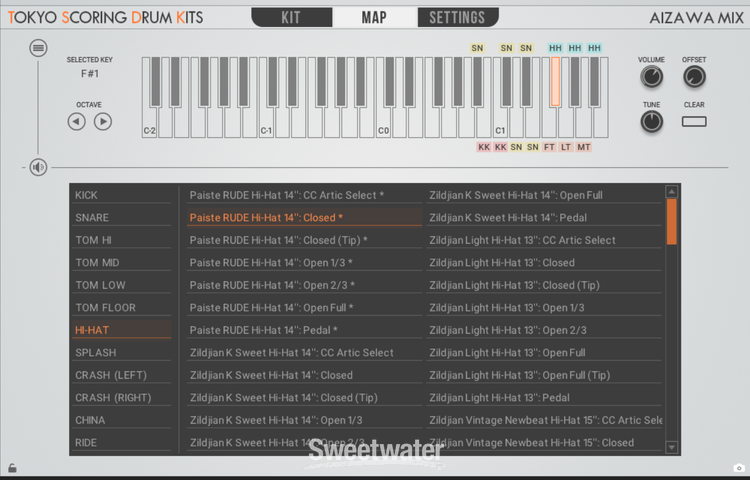Screen dimensions: 750x480
Task: Select the HI-HAT category
Action: (121, 330)
